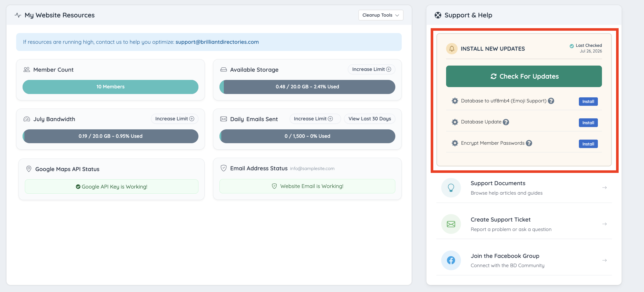Click gear icon beside Encrypt Member Passwords

click(x=455, y=143)
